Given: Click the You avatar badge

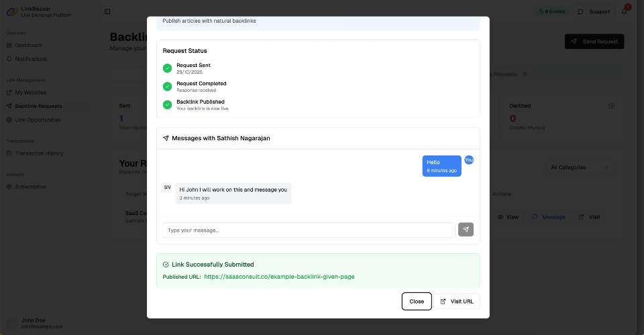Looking at the screenshot, I should (x=469, y=160).
